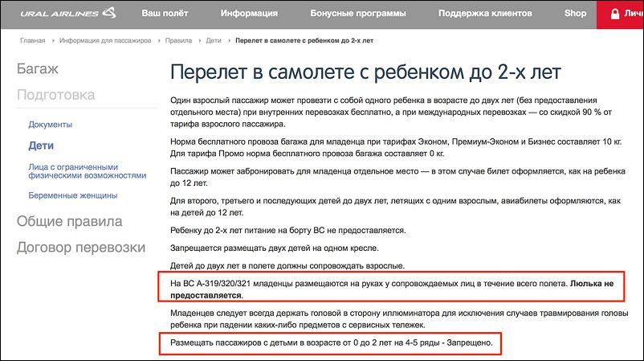This screenshot has width=644, height=361.
Task: Click paragraph Пассажир может забронировать для младенца
Action: coord(397,177)
